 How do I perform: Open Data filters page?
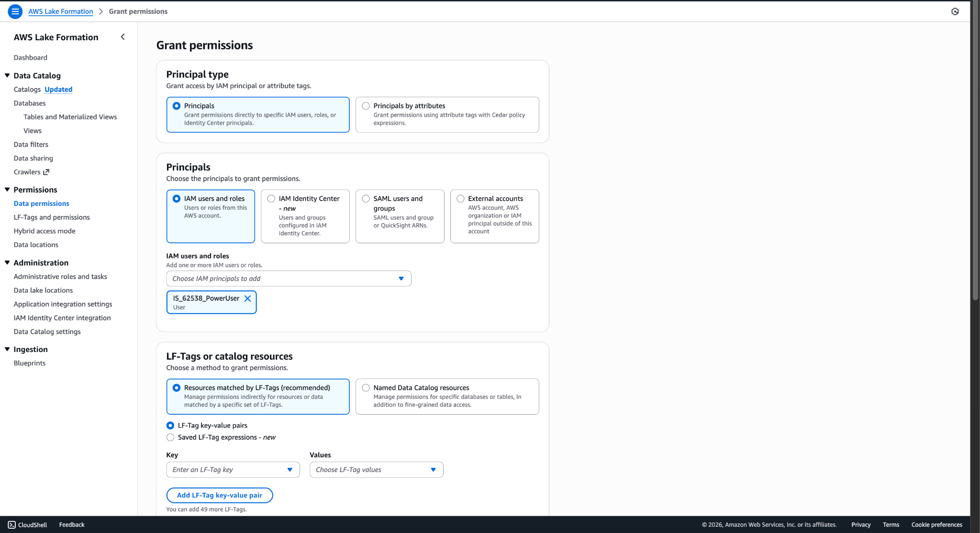(31, 145)
